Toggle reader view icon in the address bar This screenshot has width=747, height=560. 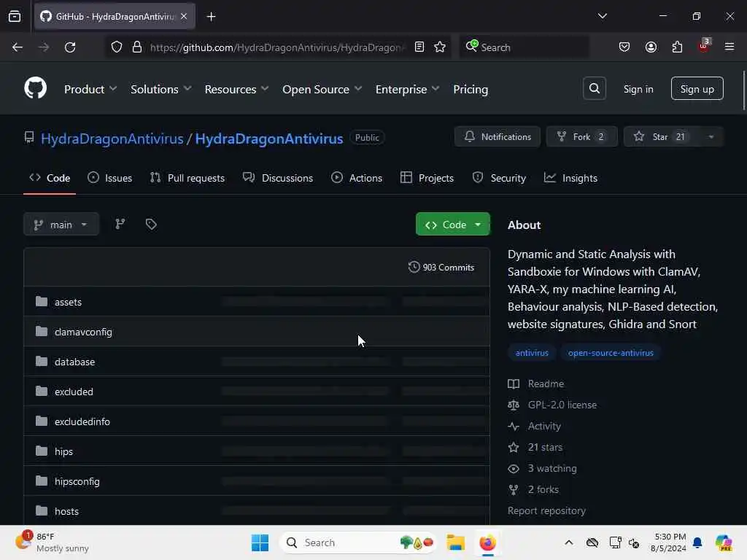point(419,47)
